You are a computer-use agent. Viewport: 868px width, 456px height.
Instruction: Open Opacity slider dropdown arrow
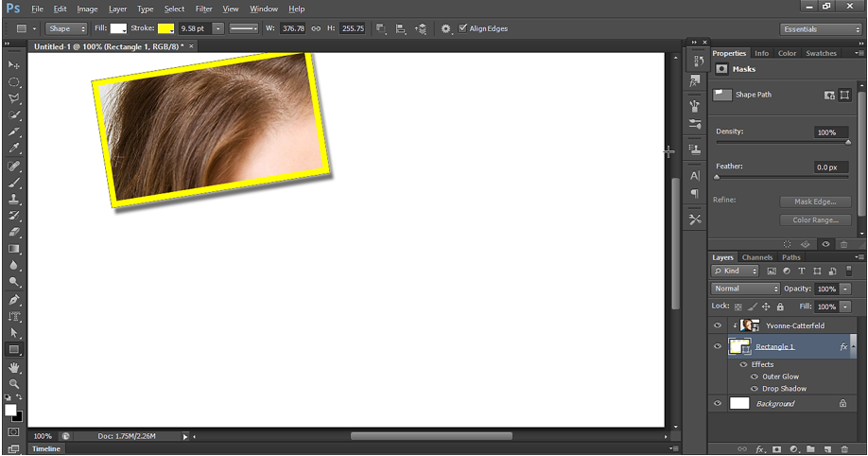845,289
